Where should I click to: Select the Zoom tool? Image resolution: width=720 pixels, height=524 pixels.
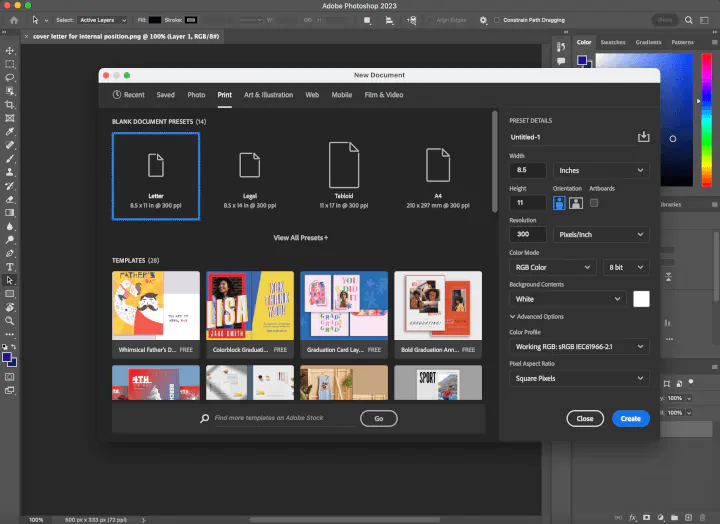(x=10, y=321)
